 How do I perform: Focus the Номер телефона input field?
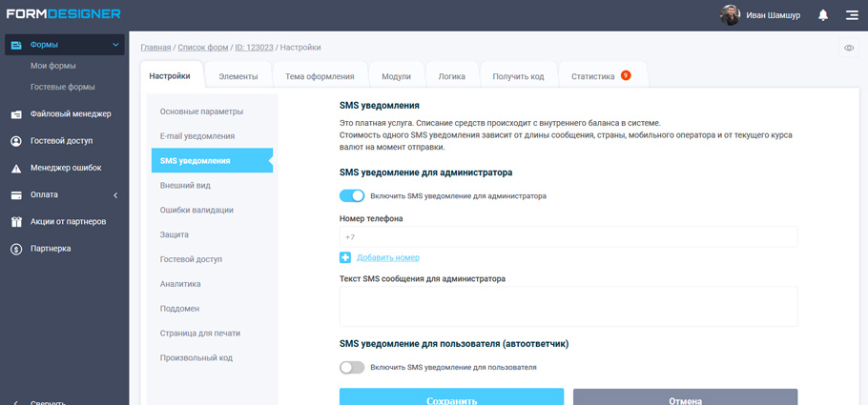(x=568, y=236)
